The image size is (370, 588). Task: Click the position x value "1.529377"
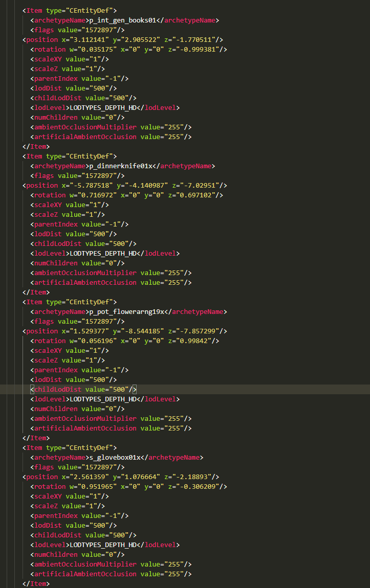pos(90,331)
